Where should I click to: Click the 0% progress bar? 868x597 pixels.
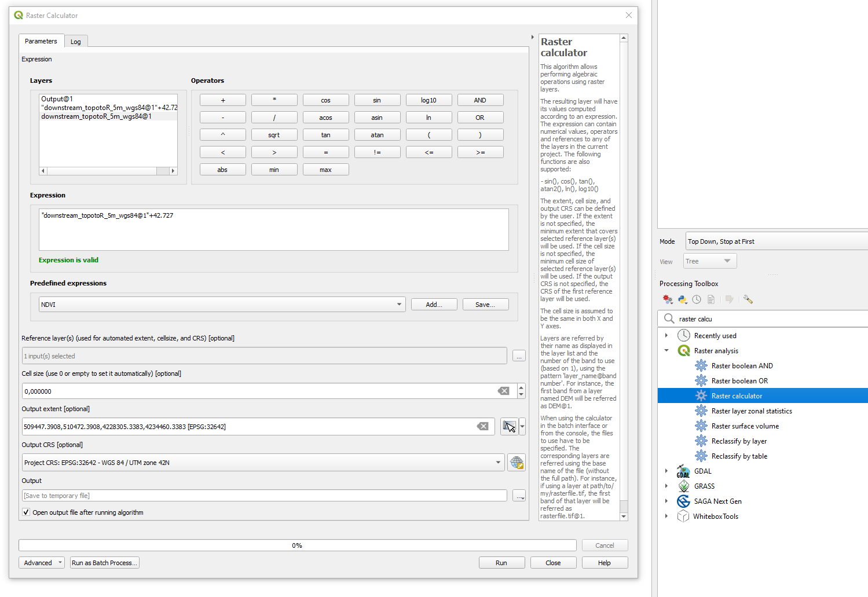tap(298, 545)
